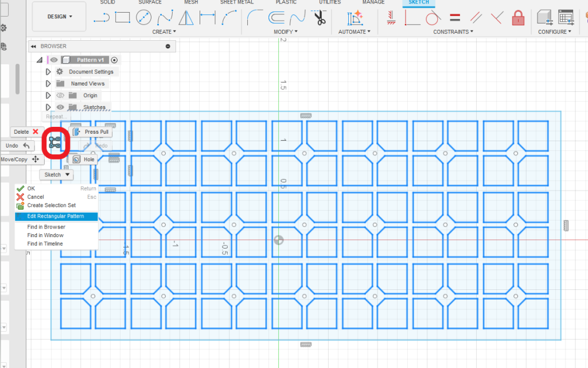The width and height of the screenshot is (588, 368).
Task: Toggle visibility eye of Sketches folder
Action: [60, 107]
